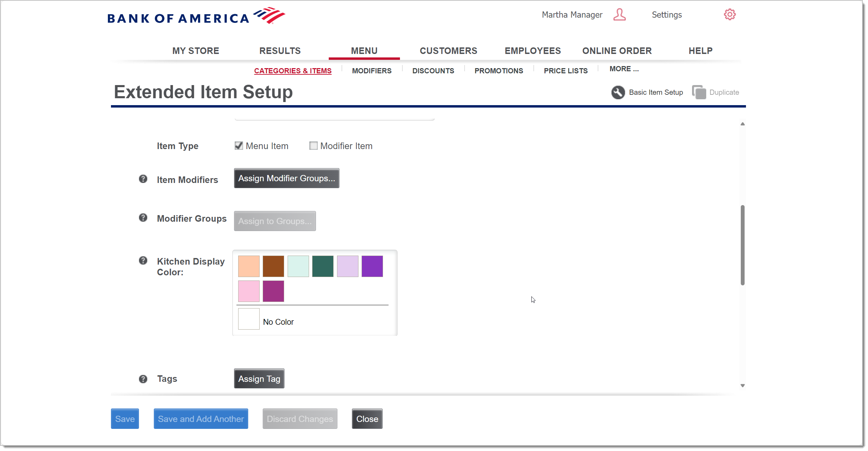The image size is (868, 451).
Task: Go to the ONLINE ORDER tab
Action: [x=617, y=51]
